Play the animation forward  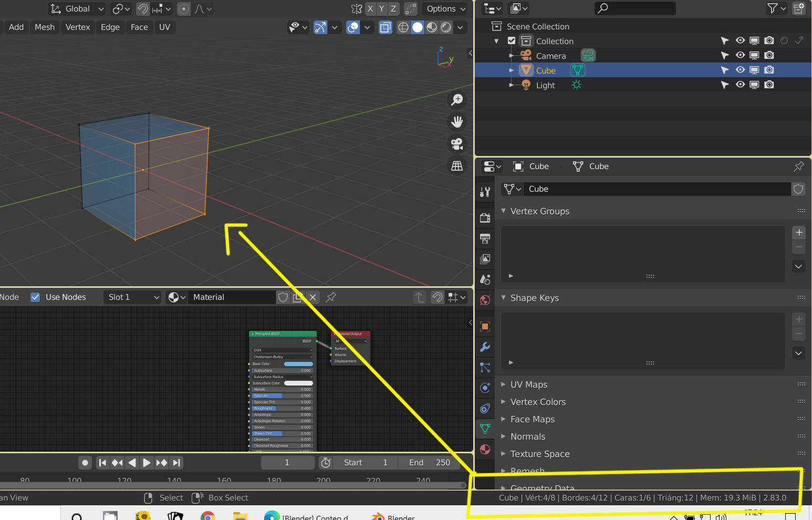tap(147, 463)
